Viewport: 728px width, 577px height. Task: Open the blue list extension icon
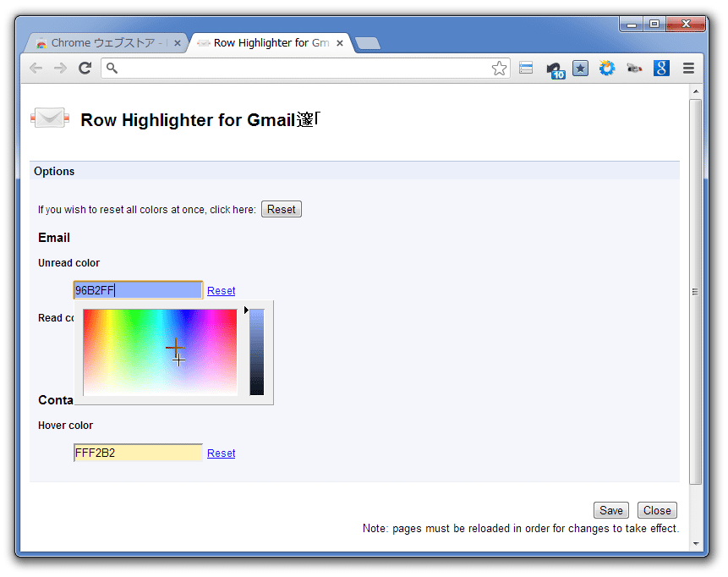[x=526, y=68]
